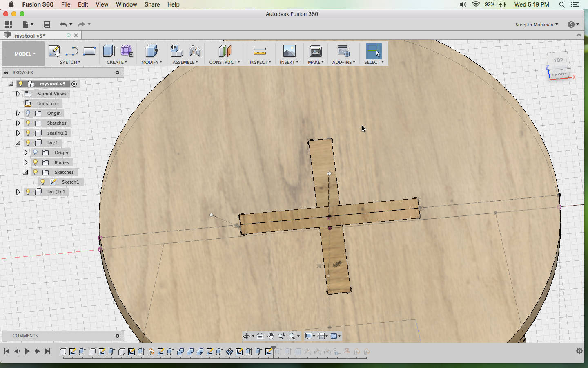Toggle visibility bulb for mystool v5 root

coord(20,84)
